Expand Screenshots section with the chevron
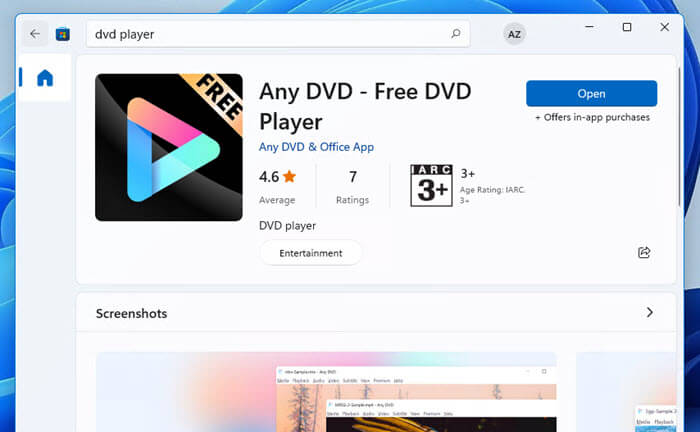The width and height of the screenshot is (700, 432). (x=650, y=312)
